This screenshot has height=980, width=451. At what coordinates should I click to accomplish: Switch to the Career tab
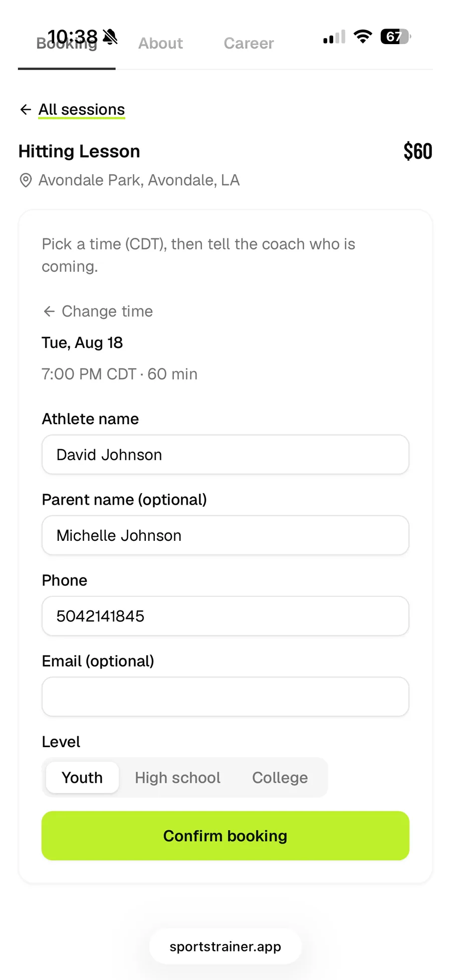coord(249,44)
